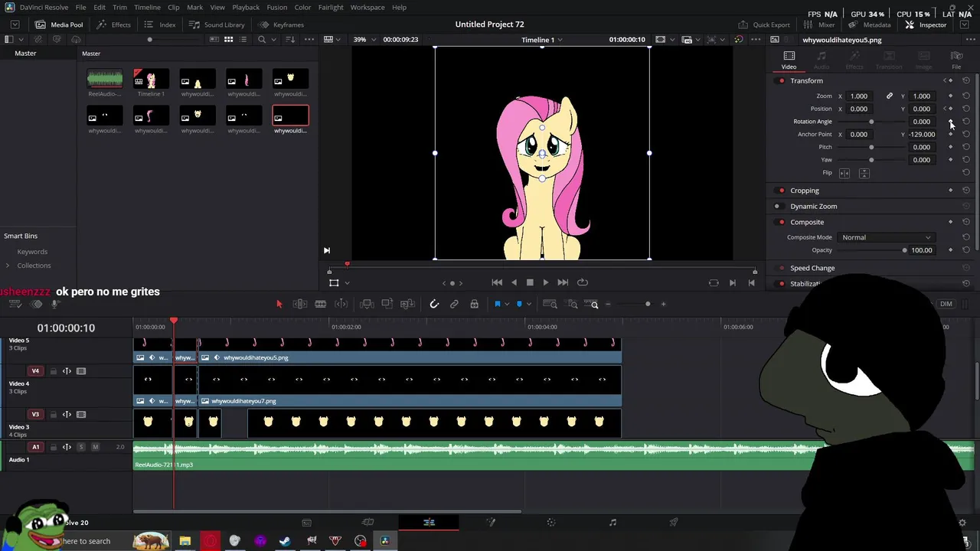The image size is (980, 551).
Task: Open the Fusion page icon
Action: [491, 522]
